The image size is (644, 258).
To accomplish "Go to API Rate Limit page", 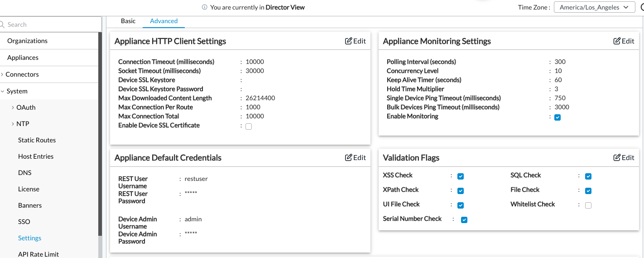I will click(38, 254).
